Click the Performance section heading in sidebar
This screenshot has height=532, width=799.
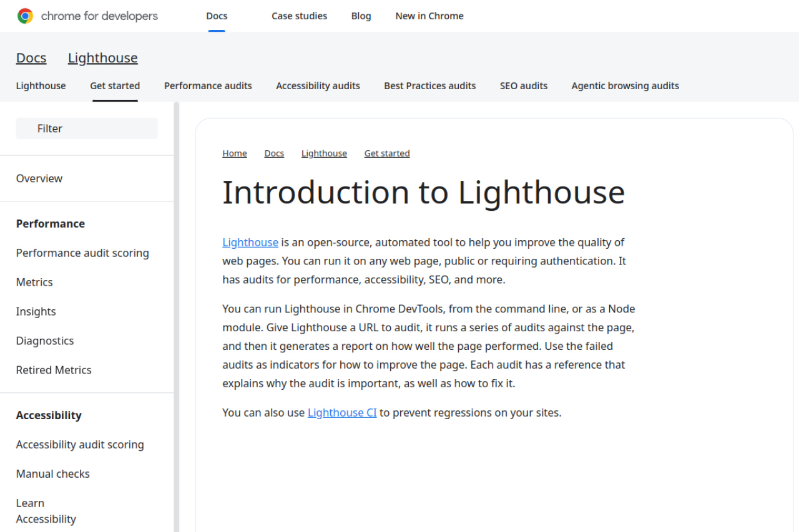coord(51,224)
